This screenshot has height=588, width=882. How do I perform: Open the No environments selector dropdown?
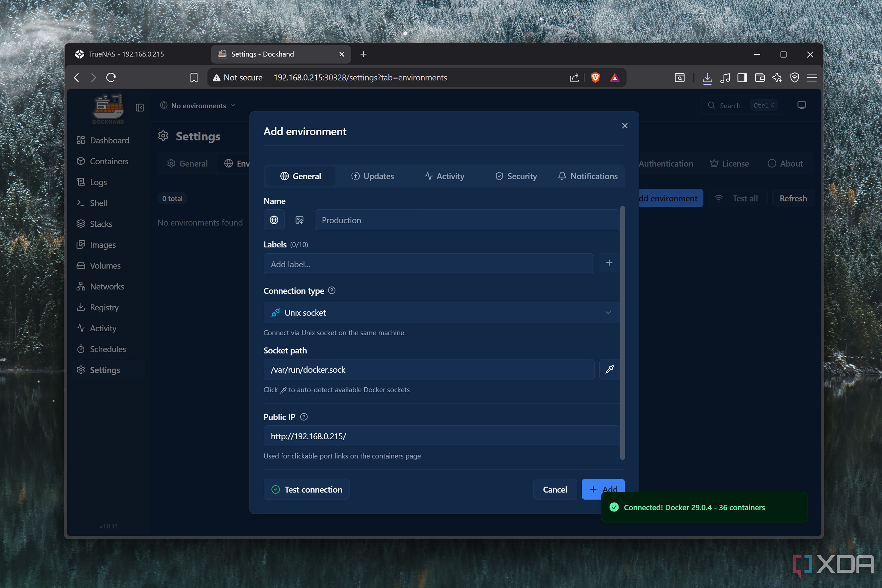[x=198, y=106]
